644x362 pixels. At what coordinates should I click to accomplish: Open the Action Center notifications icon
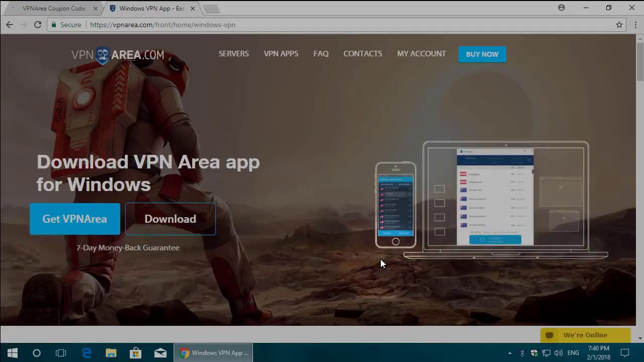[x=625, y=353]
